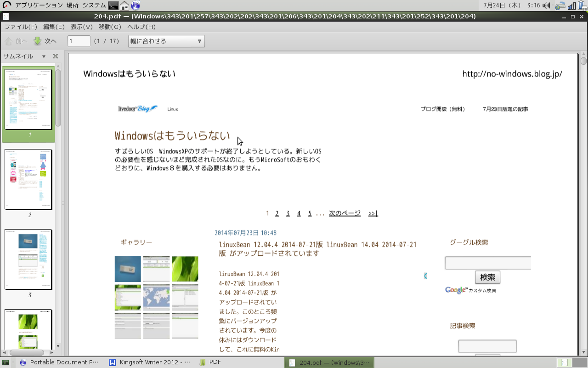This screenshot has height=368, width=588.
Task: Click page link 4 in pagination
Action: click(x=299, y=213)
